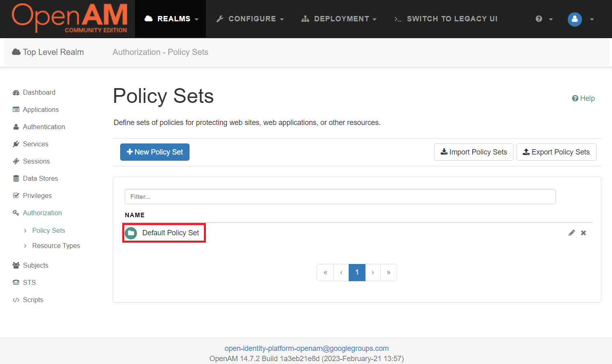Image resolution: width=612 pixels, height=364 pixels.
Task: Go to next page of results
Action: 373,273
